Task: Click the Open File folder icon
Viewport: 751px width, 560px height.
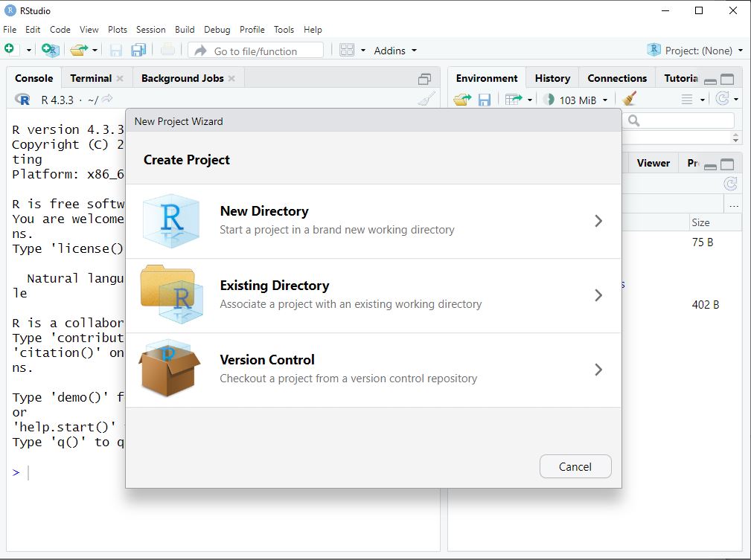Action: pos(79,50)
